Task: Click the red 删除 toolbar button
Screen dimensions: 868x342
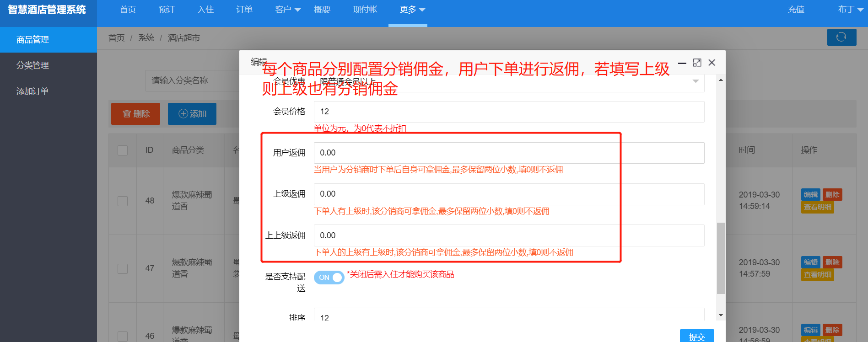Action: [135, 114]
